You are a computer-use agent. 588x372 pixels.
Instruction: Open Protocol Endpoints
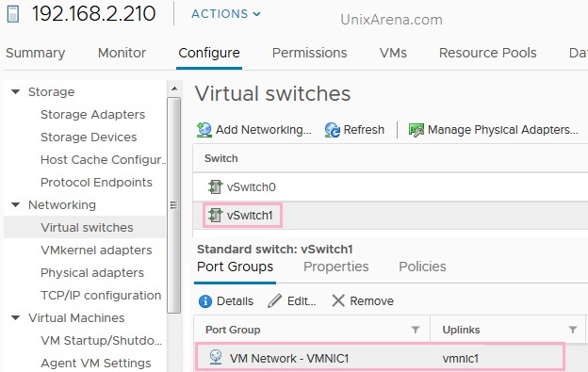click(96, 183)
